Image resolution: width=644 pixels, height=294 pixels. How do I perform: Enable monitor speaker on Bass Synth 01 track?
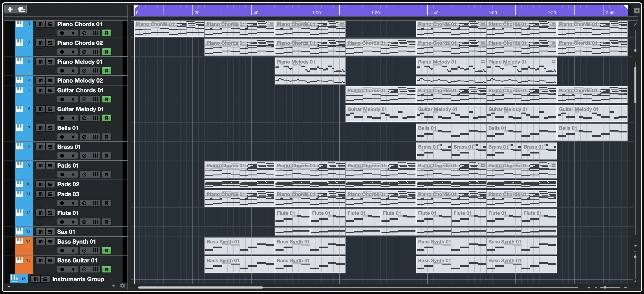tap(73, 250)
